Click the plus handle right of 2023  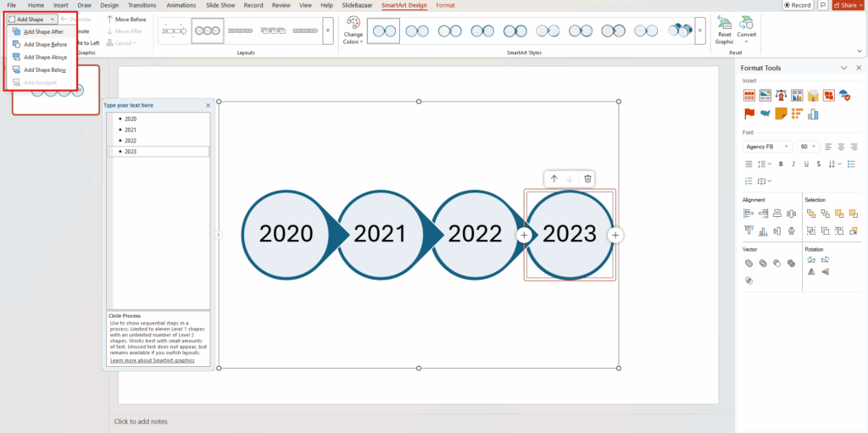pyautogui.click(x=615, y=235)
